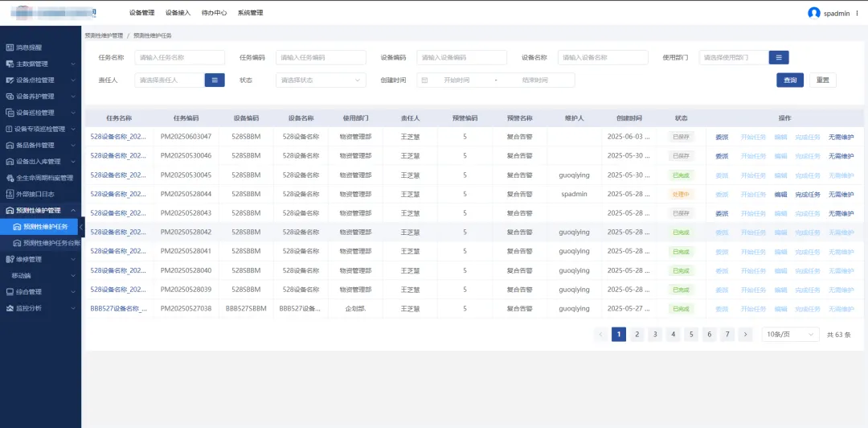Click the 处理中 status tag

(682, 195)
